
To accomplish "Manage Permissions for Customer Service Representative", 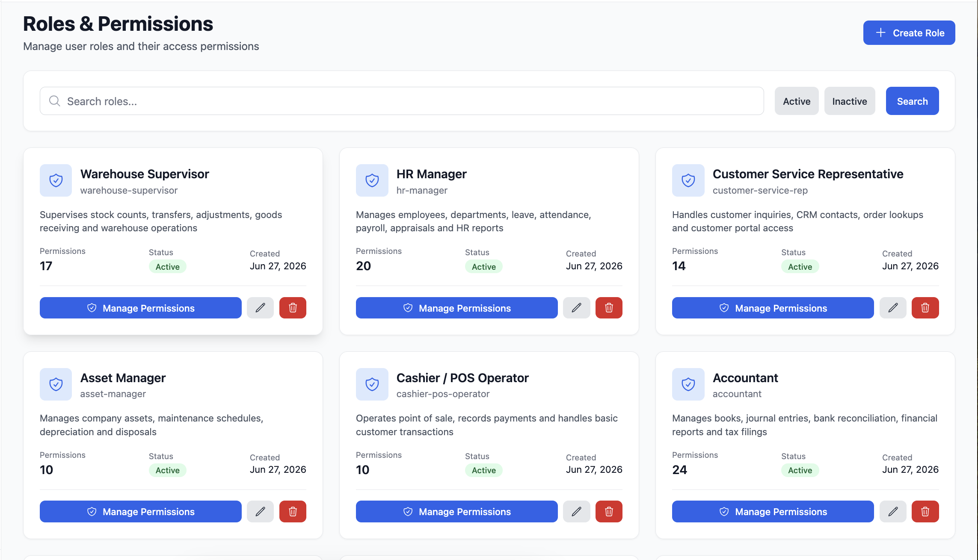I will click(773, 308).
